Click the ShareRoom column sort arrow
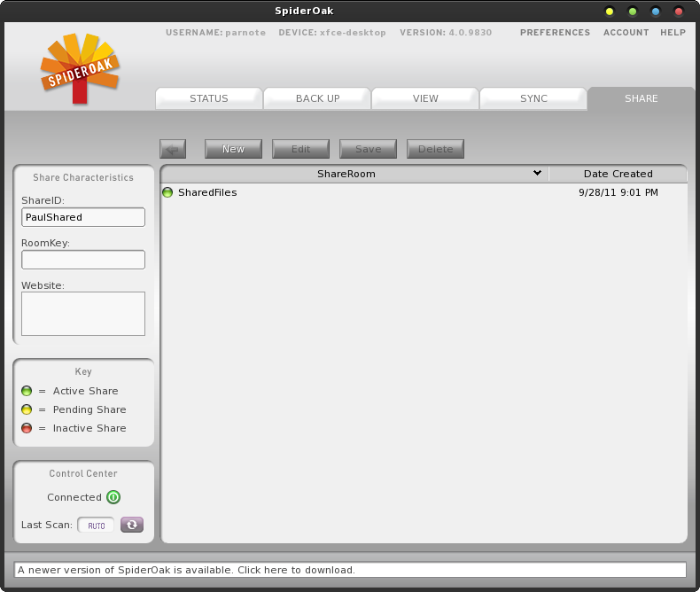This screenshot has width=700, height=592. pyautogui.click(x=538, y=173)
